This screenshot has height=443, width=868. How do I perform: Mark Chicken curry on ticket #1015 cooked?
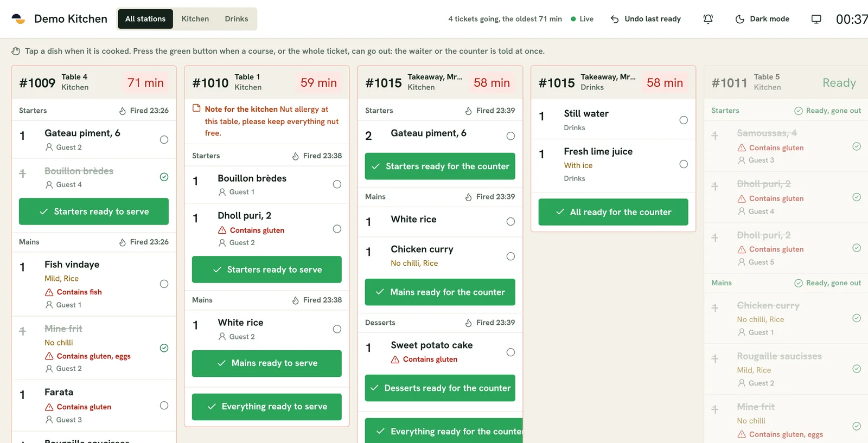pos(510,256)
